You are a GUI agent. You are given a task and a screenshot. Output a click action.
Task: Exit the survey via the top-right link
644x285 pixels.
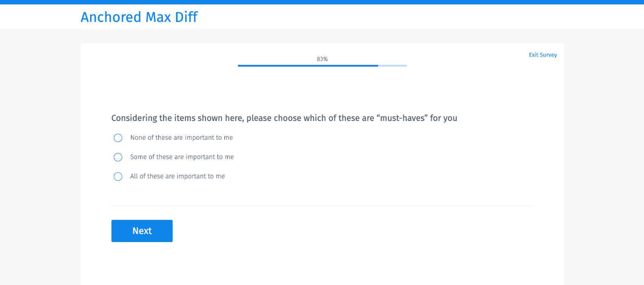(x=543, y=55)
